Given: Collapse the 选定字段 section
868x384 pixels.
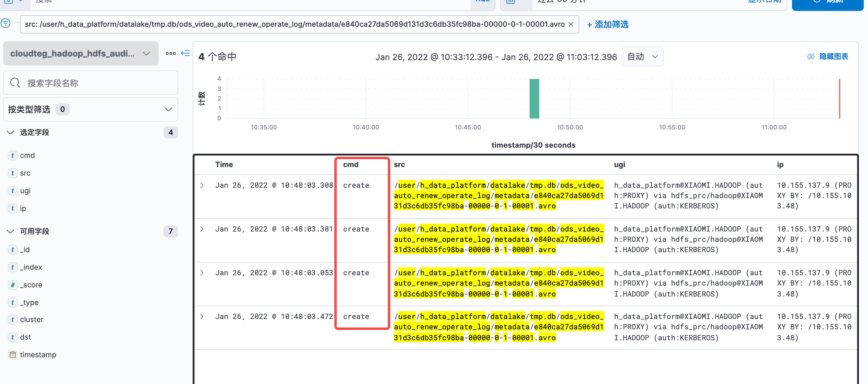Looking at the screenshot, I should coord(10,132).
